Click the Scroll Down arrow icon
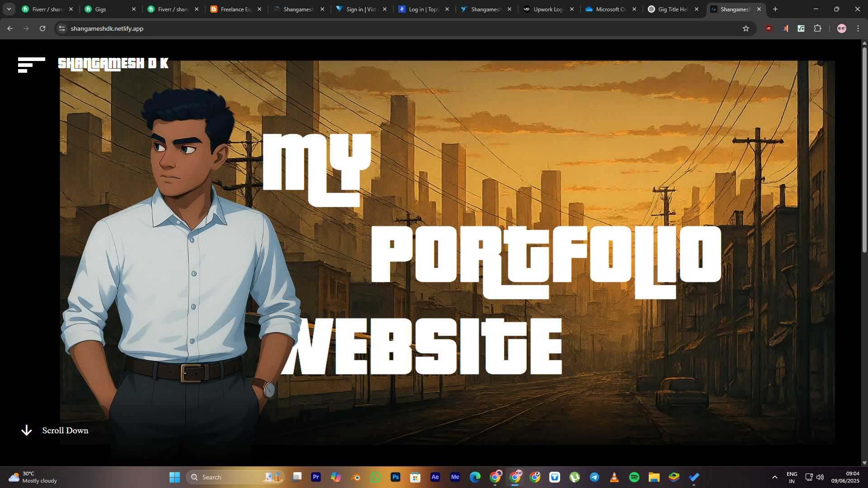868x488 pixels. [x=27, y=430]
